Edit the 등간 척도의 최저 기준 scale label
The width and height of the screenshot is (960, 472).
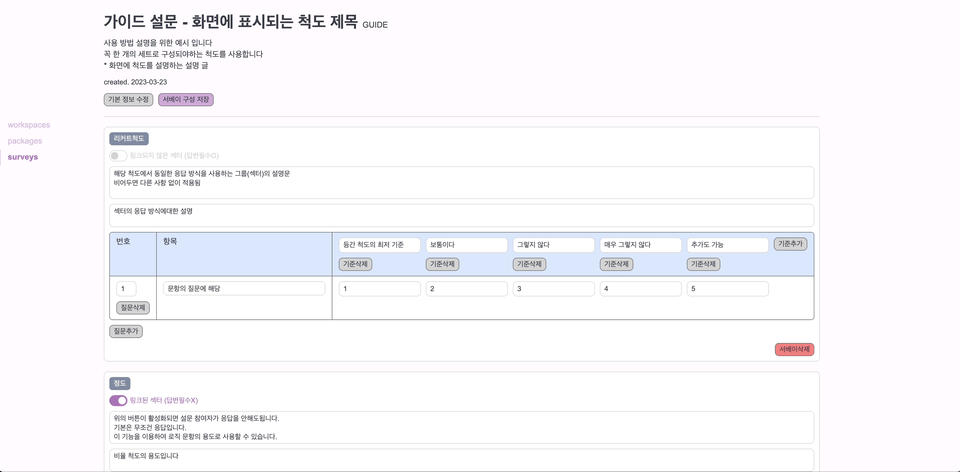(380, 245)
